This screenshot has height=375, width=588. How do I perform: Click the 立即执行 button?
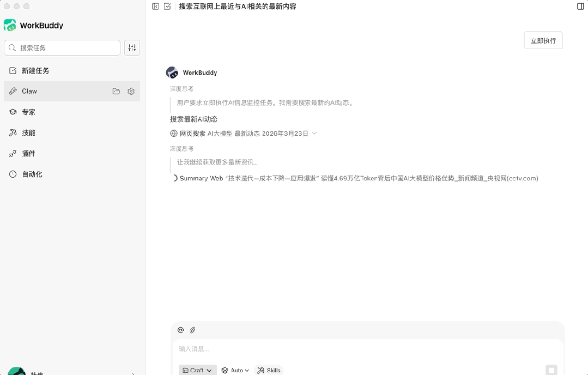(543, 40)
